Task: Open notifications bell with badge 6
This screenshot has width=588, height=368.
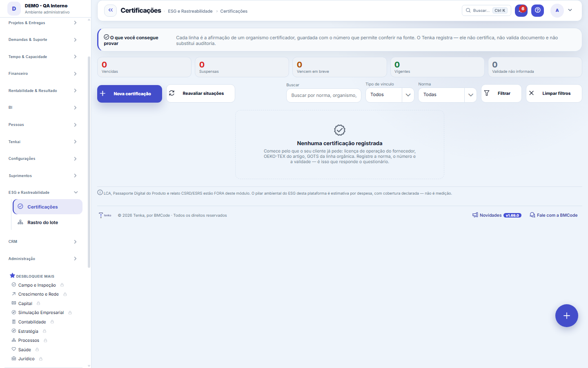Action: tap(521, 11)
